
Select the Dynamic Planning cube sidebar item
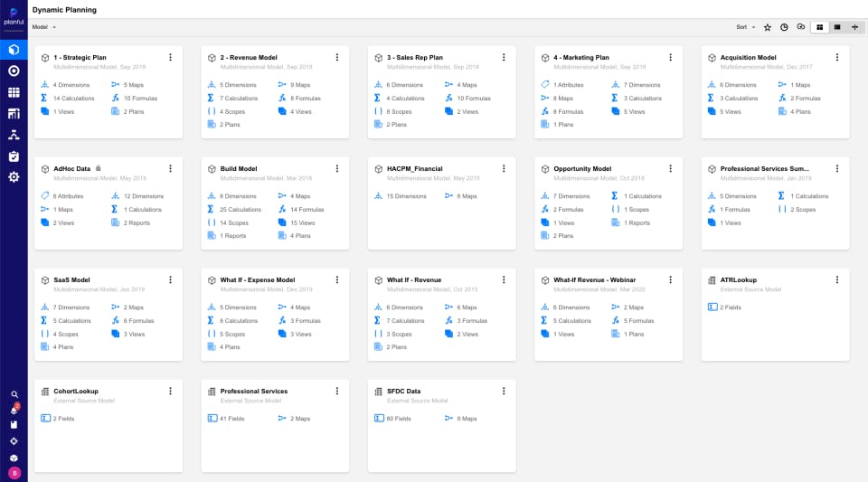[14, 50]
